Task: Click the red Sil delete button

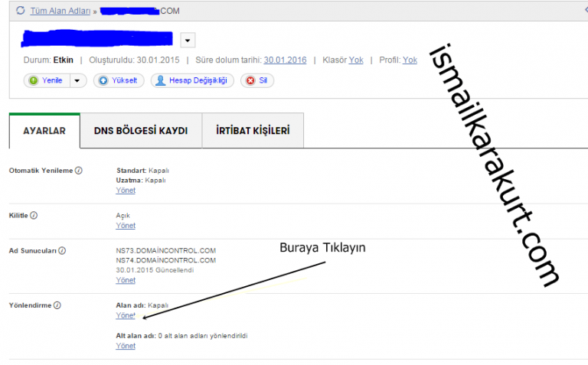Action: (257, 80)
